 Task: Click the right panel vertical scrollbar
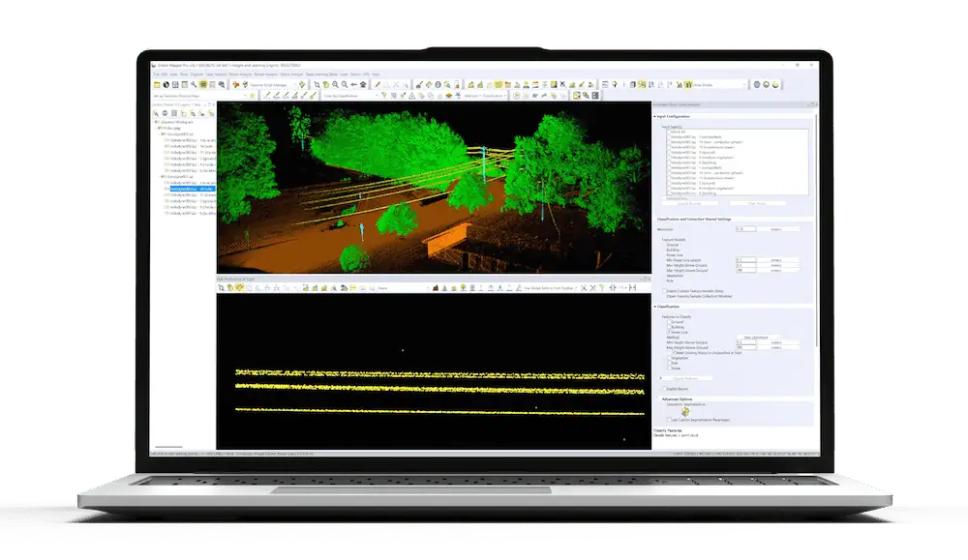point(817,228)
